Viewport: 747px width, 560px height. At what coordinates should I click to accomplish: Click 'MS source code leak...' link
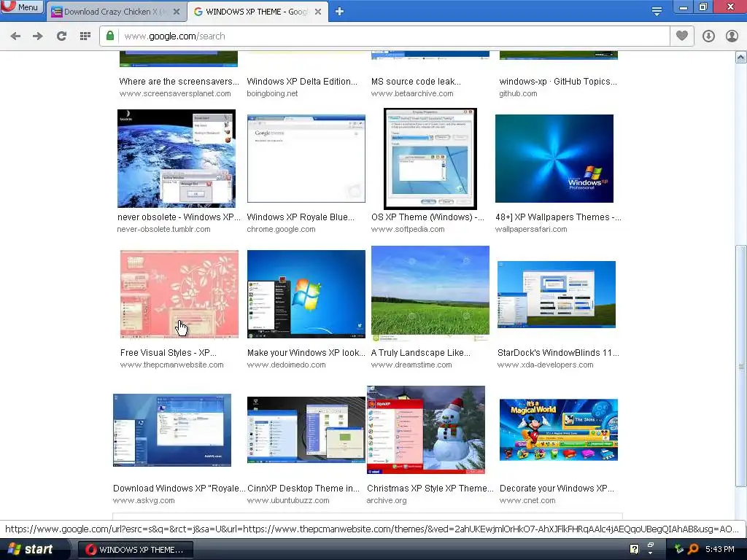416,82
